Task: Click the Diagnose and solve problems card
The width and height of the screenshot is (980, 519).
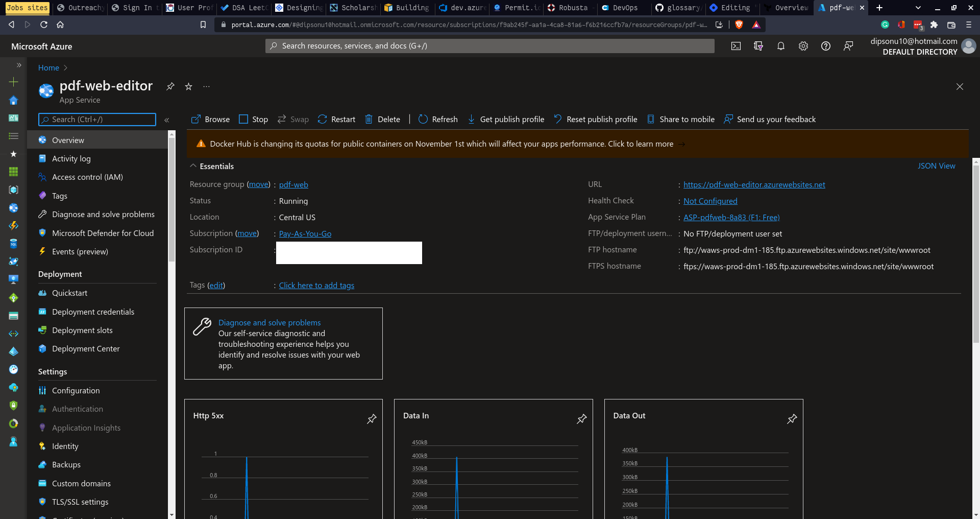Action: (283, 343)
